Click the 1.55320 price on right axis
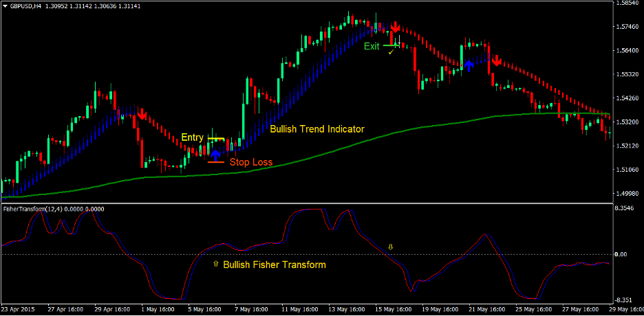This screenshot has width=644, height=316. 626,74
